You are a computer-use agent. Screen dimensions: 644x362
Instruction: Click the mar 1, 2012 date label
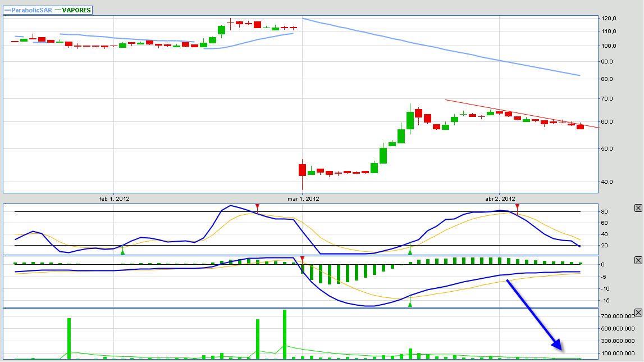pyautogui.click(x=303, y=198)
